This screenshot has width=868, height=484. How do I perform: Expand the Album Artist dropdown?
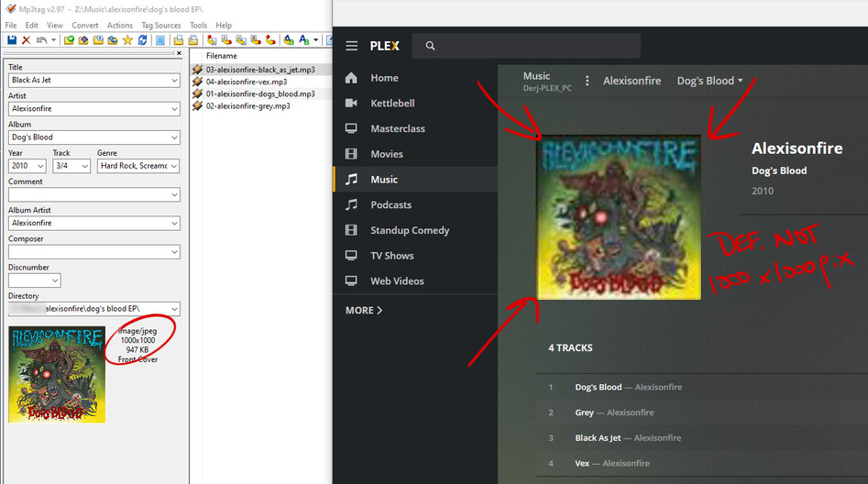coord(174,223)
